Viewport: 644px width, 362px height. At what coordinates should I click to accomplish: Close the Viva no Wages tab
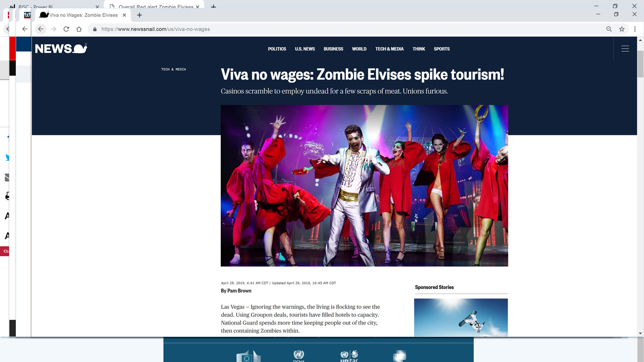tap(124, 15)
